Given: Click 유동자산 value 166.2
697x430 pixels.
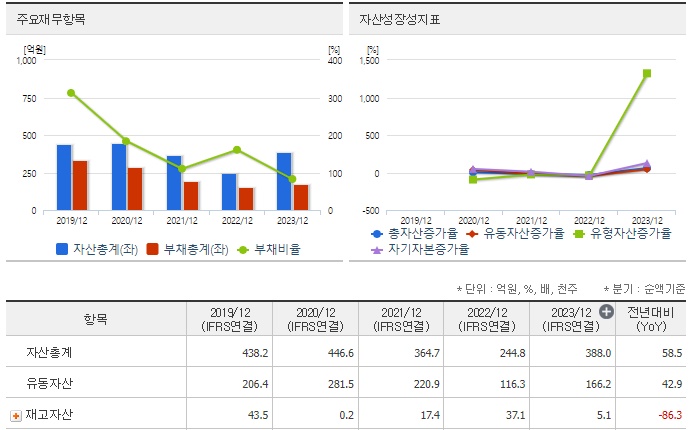Looking at the screenshot, I should point(598,384).
